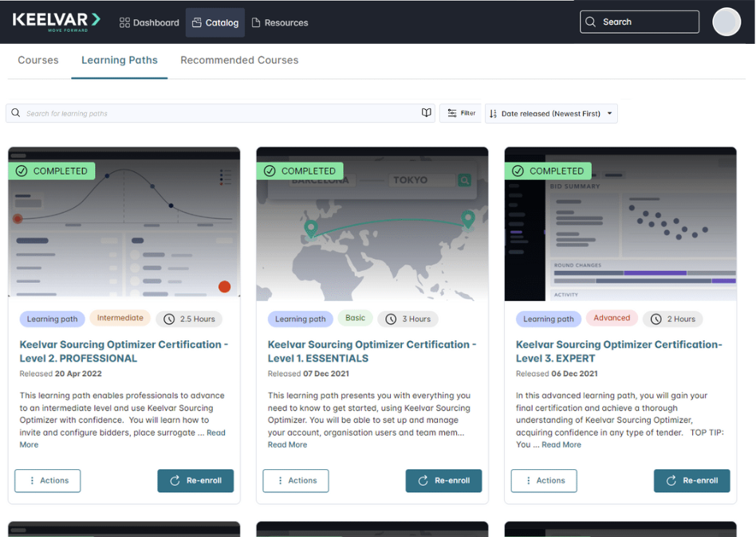
Task: Open Keelvar Sourcing Optimizer Certification Level 2 title
Action: [124, 351]
